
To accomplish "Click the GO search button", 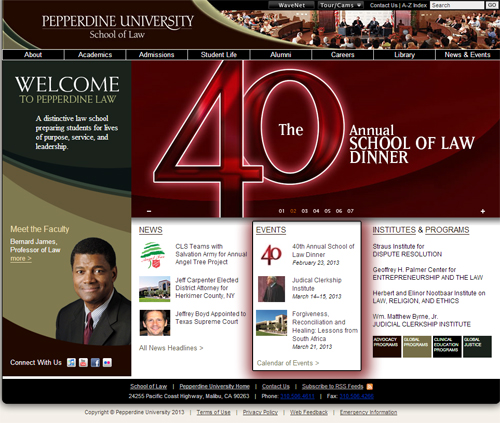I will pyautogui.click(x=491, y=5).
